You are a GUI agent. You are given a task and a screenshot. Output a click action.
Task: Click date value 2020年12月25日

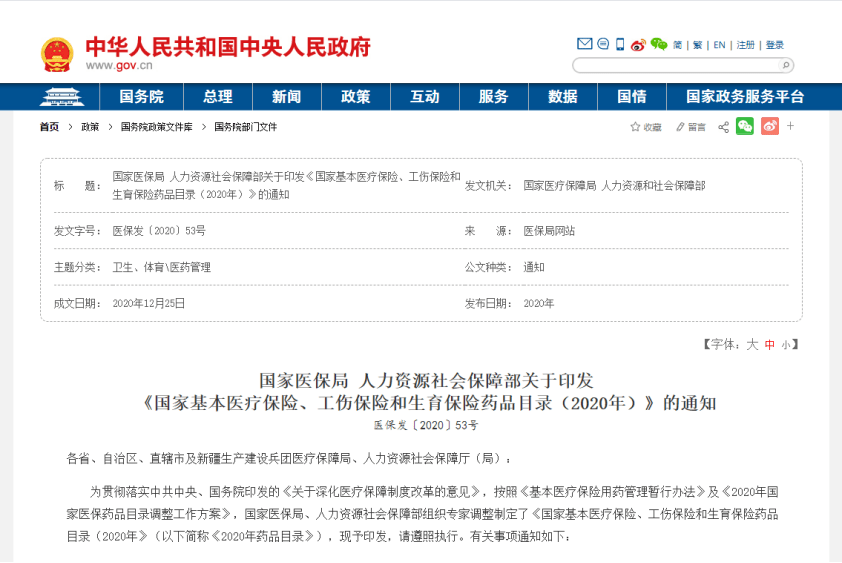tap(149, 304)
